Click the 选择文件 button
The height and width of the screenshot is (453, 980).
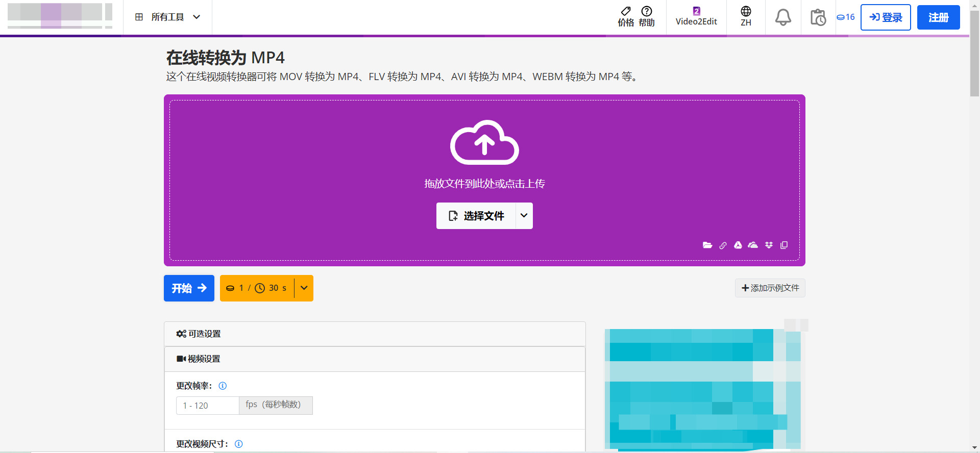[x=476, y=216]
